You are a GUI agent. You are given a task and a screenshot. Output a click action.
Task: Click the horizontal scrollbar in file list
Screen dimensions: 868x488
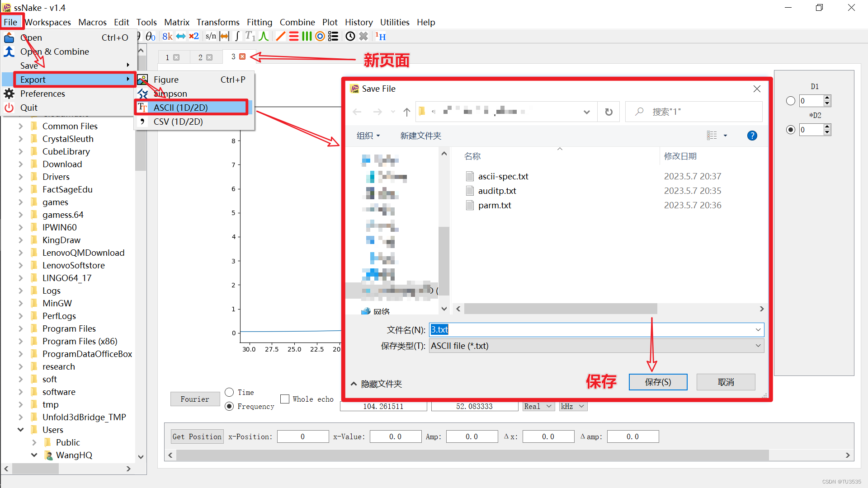(561, 309)
